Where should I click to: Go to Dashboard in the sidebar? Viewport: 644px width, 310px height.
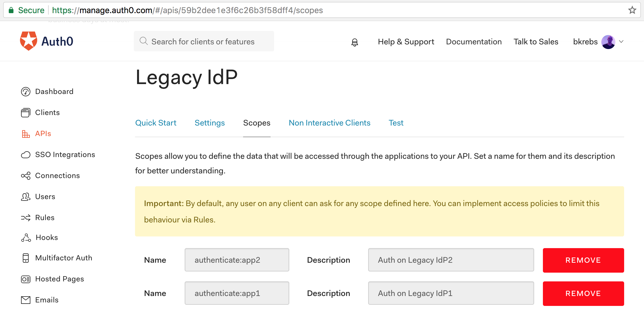tap(54, 92)
